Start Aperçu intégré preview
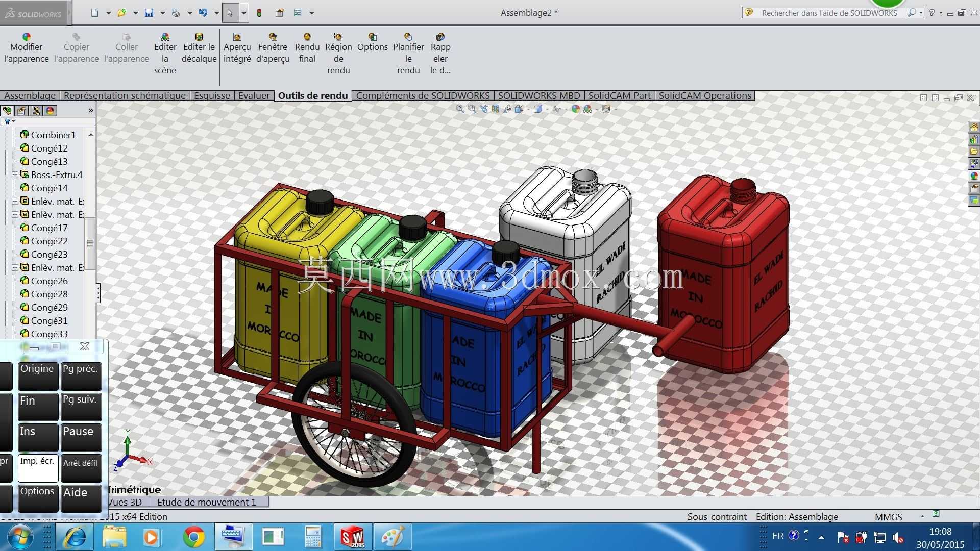Image resolution: width=980 pixels, height=551 pixels. [237, 48]
